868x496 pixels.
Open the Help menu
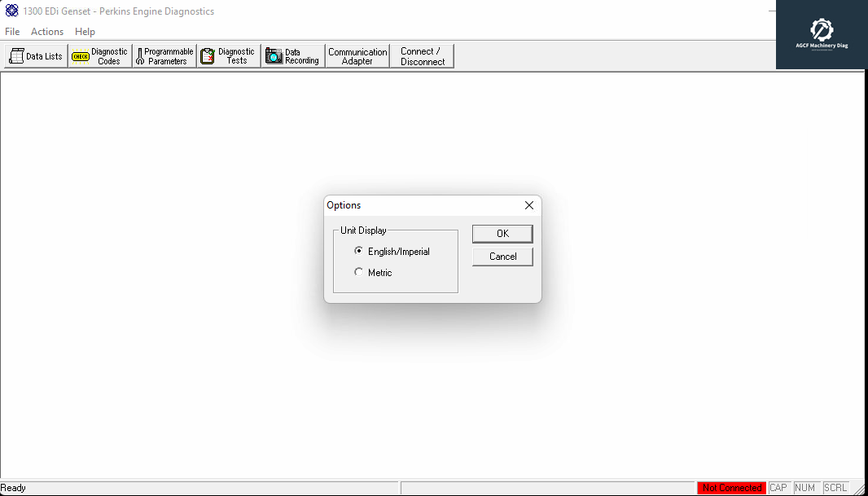click(85, 31)
